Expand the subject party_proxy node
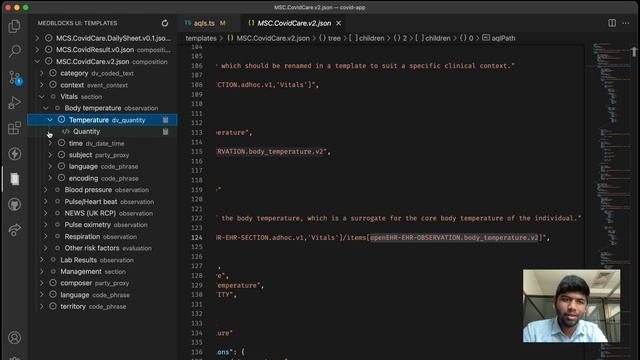This screenshot has height=360, width=640. click(x=50, y=155)
